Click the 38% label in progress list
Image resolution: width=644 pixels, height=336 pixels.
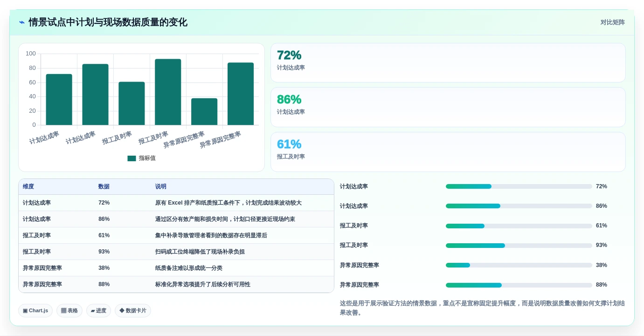602,265
